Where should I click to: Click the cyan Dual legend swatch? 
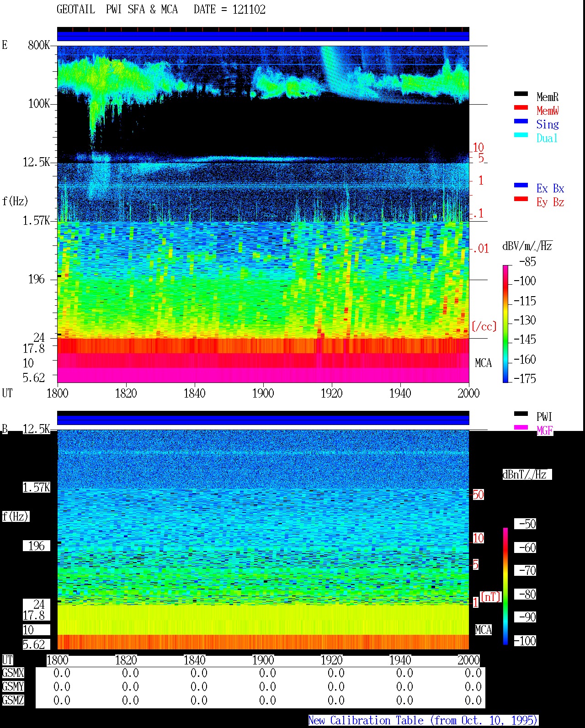pos(521,135)
